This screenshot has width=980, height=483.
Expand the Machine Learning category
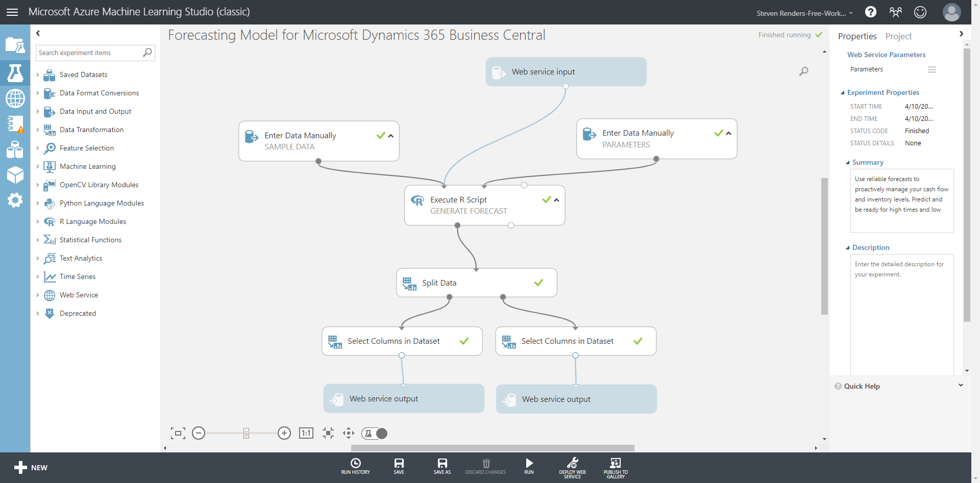[38, 166]
